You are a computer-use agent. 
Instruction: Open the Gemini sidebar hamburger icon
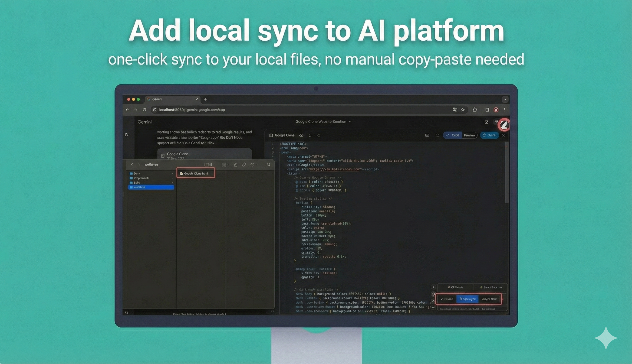pos(127,122)
